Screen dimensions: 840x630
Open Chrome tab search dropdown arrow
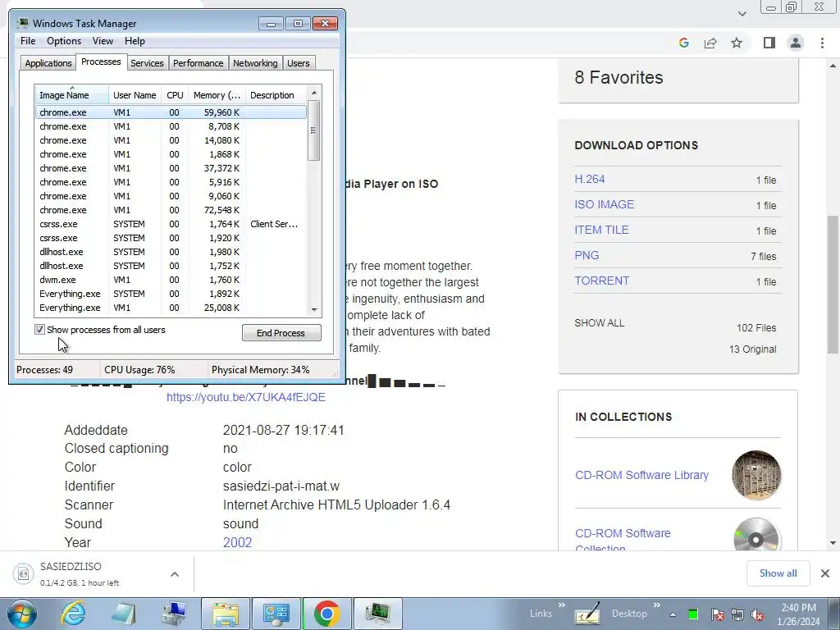pos(742,14)
